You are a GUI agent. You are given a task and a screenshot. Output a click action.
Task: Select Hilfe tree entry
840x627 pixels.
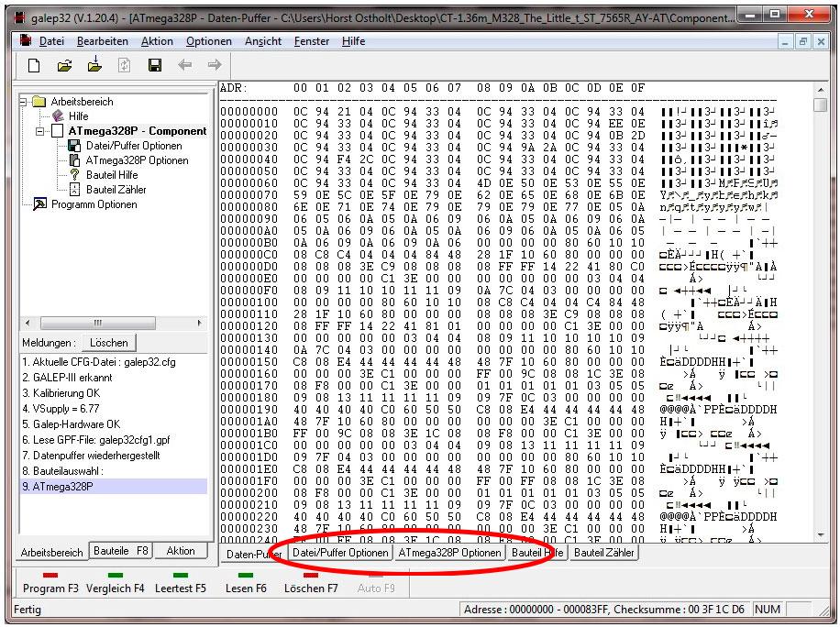[78, 116]
